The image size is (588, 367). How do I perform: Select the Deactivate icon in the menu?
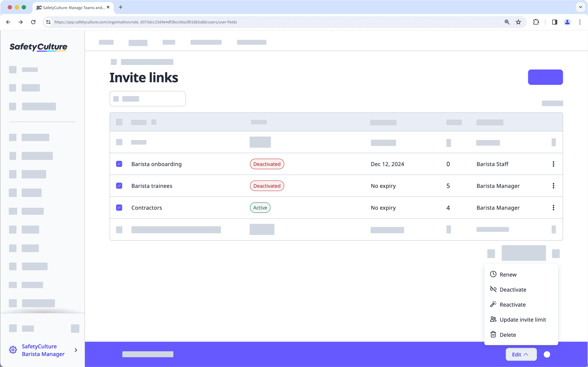click(493, 289)
